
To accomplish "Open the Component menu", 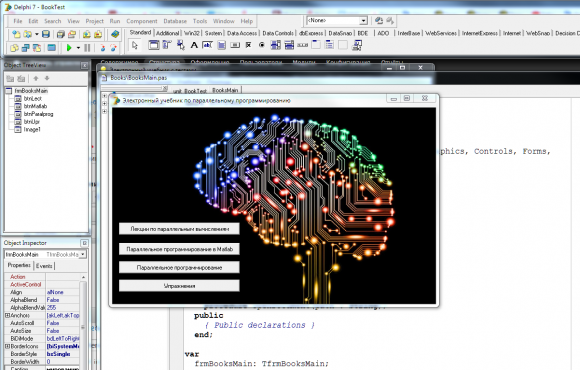I will tap(142, 21).
